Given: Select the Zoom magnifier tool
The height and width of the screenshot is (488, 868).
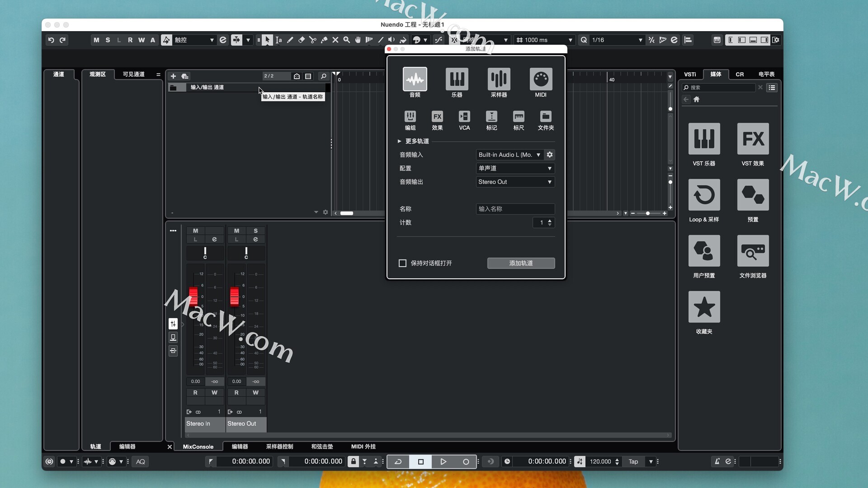Looking at the screenshot, I should pos(346,40).
